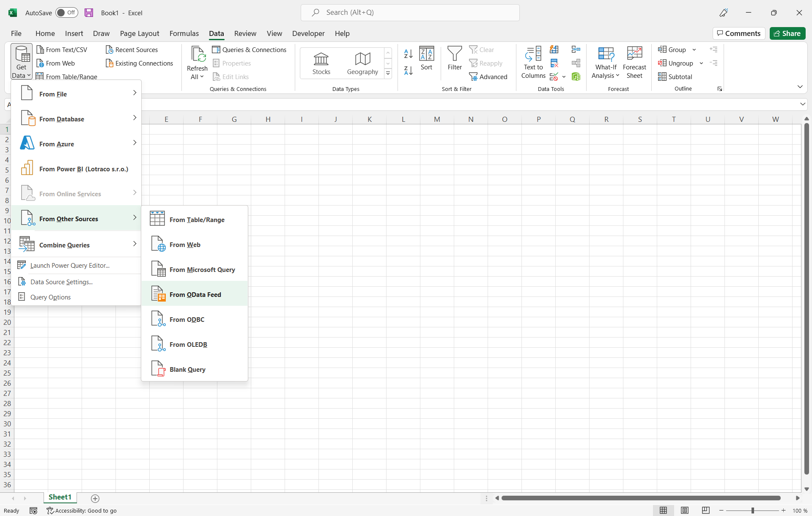The height and width of the screenshot is (516, 812).
Task: Click the Search box
Action: (410, 12)
